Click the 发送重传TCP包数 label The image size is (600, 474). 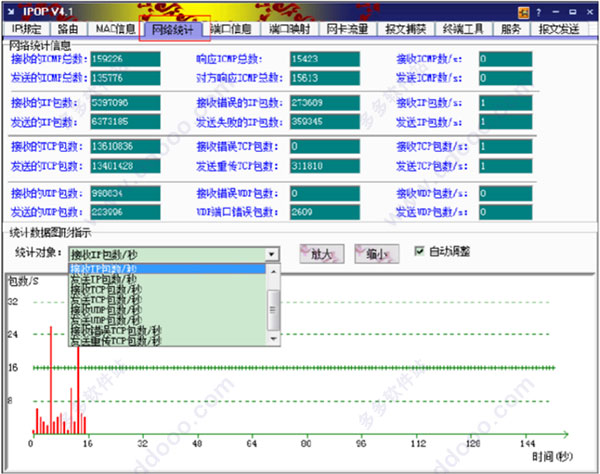coord(237,166)
